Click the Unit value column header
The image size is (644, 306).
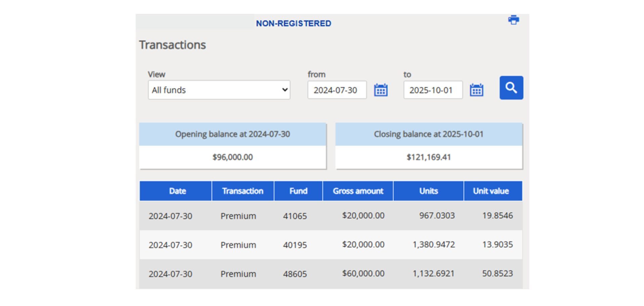click(x=491, y=191)
